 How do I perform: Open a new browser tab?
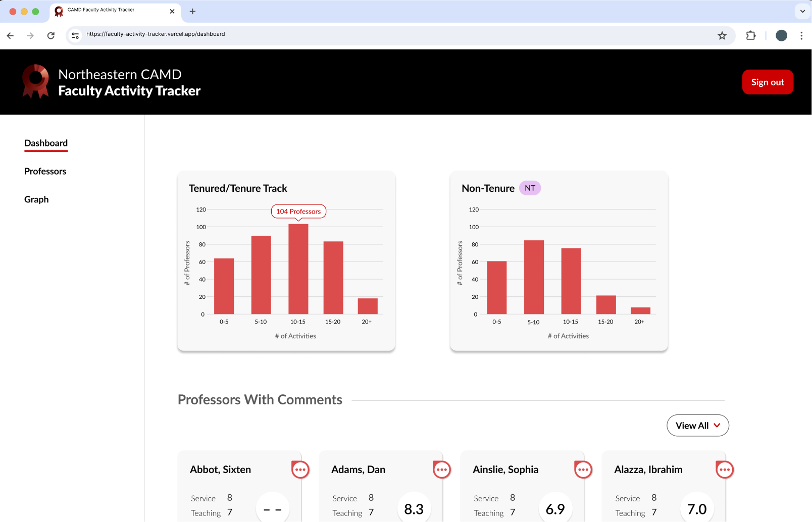point(192,11)
